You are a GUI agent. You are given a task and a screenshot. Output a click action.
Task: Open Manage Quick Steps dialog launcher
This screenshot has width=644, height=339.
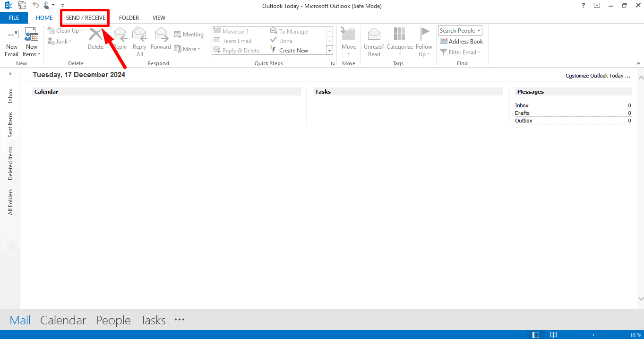tap(333, 63)
